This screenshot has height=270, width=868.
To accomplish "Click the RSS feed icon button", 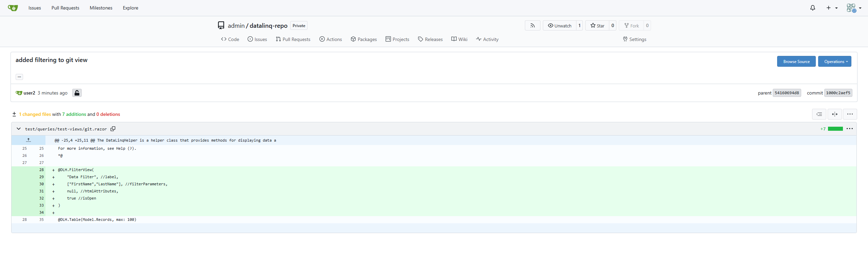I will [x=533, y=25].
